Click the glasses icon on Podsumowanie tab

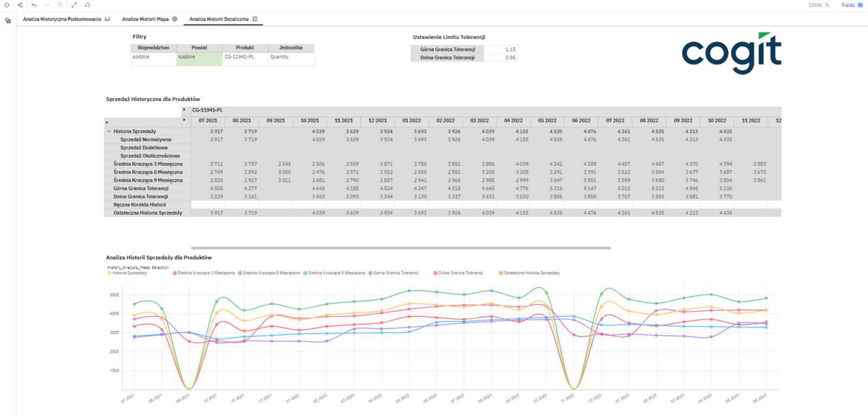click(x=107, y=19)
